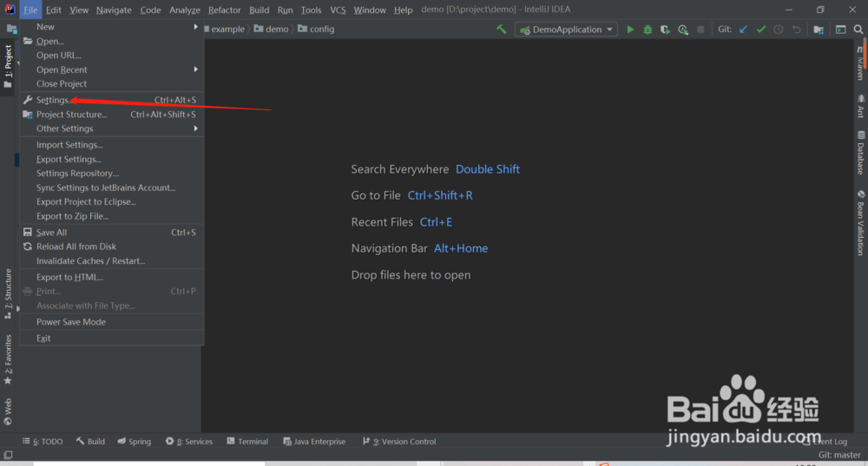The width and height of the screenshot is (868, 466).
Task: Open the Structure tool window tab
Action: pyautogui.click(x=8, y=293)
